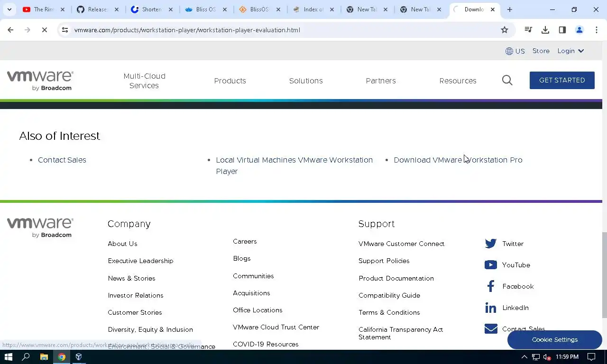
Task: Open Support Policies link
Action: (384, 261)
